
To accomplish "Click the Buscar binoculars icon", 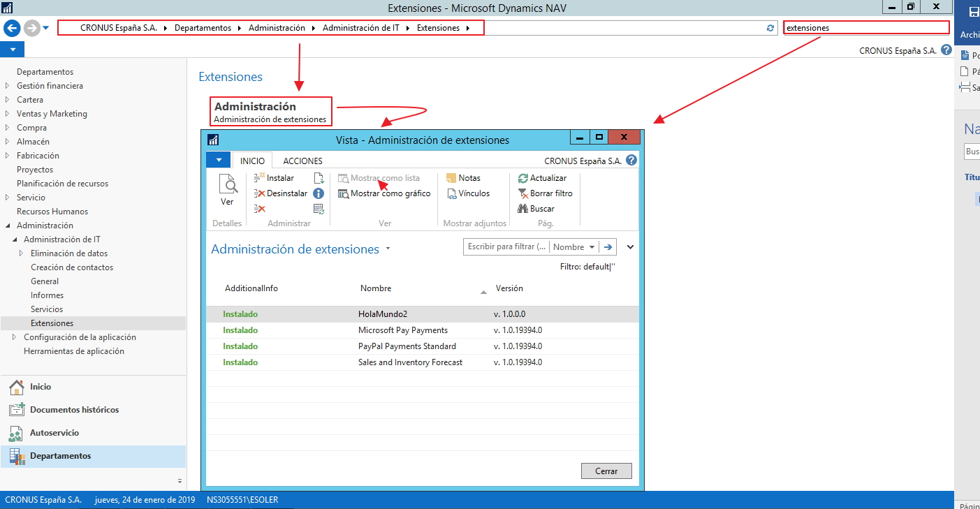I will pyautogui.click(x=522, y=209).
